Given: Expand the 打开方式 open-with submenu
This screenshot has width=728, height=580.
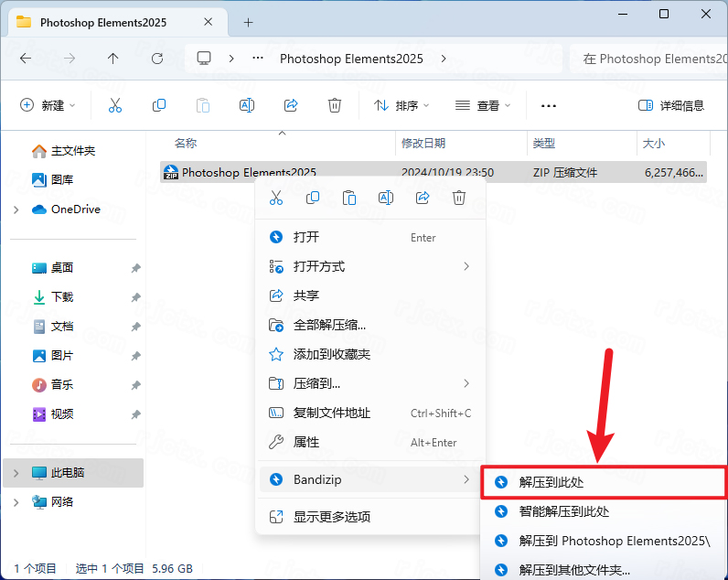Looking at the screenshot, I should point(466,266).
